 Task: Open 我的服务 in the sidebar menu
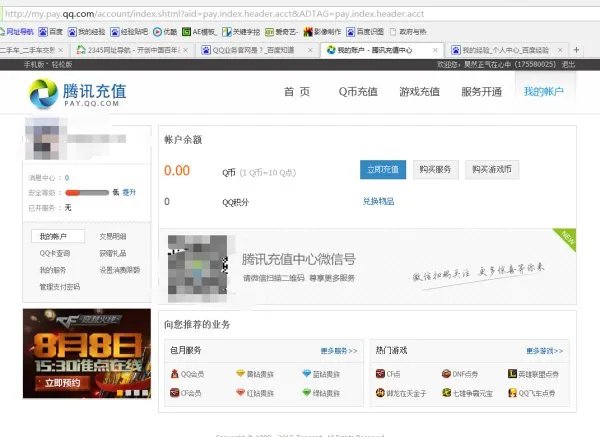tap(53, 270)
